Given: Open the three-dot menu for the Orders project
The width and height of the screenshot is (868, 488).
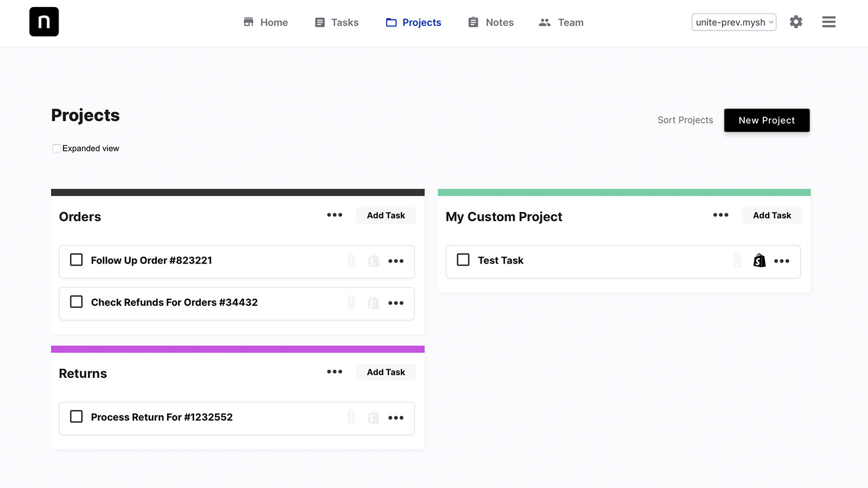Looking at the screenshot, I should (x=334, y=215).
